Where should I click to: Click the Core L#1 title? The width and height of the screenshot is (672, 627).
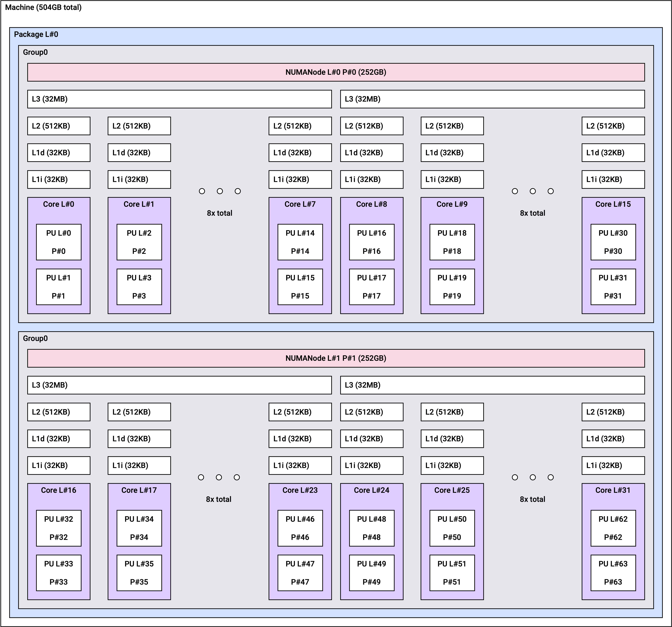[139, 204]
